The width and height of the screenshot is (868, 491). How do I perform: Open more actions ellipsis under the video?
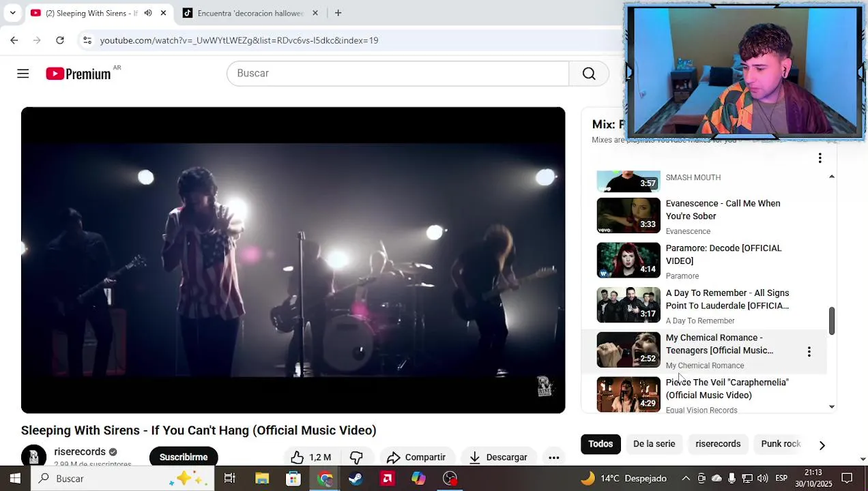554,457
